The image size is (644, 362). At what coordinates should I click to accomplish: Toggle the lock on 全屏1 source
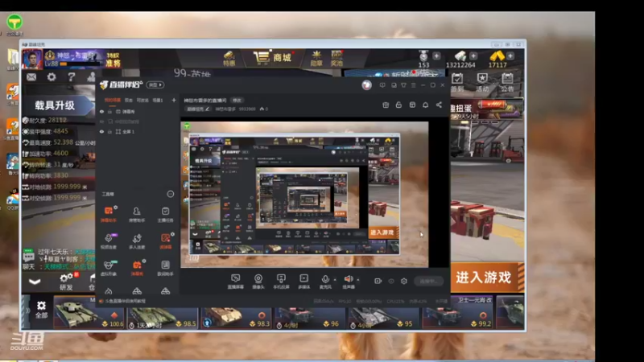click(109, 132)
